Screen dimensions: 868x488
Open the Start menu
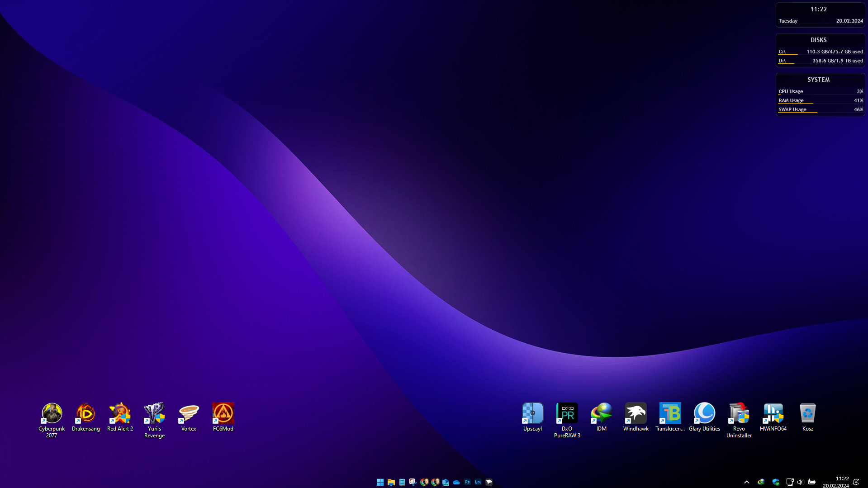(380, 482)
